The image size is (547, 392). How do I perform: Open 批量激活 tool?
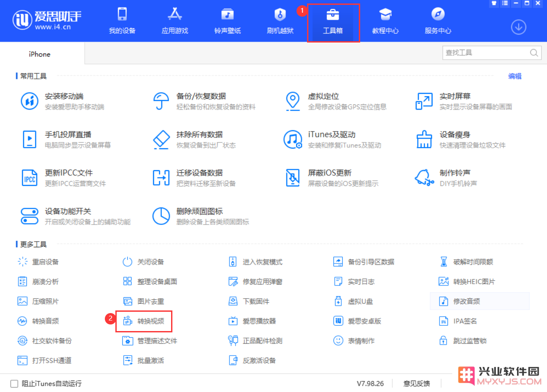tap(143, 360)
